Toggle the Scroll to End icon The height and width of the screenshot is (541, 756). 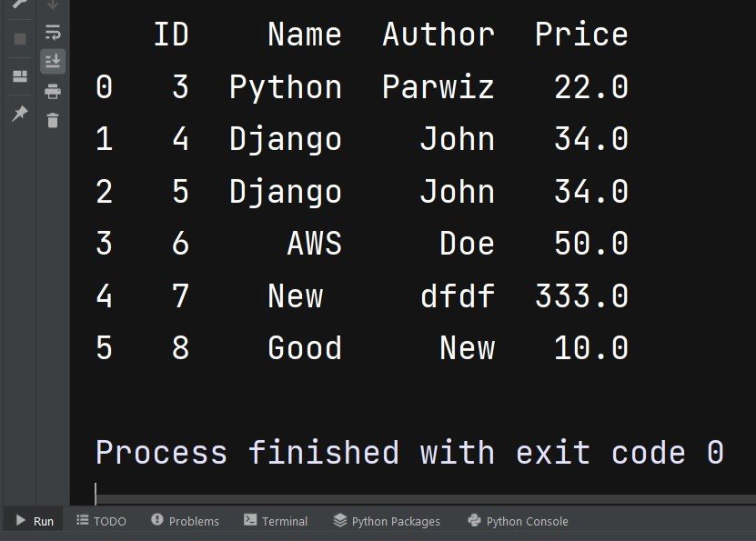pos(53,61)
